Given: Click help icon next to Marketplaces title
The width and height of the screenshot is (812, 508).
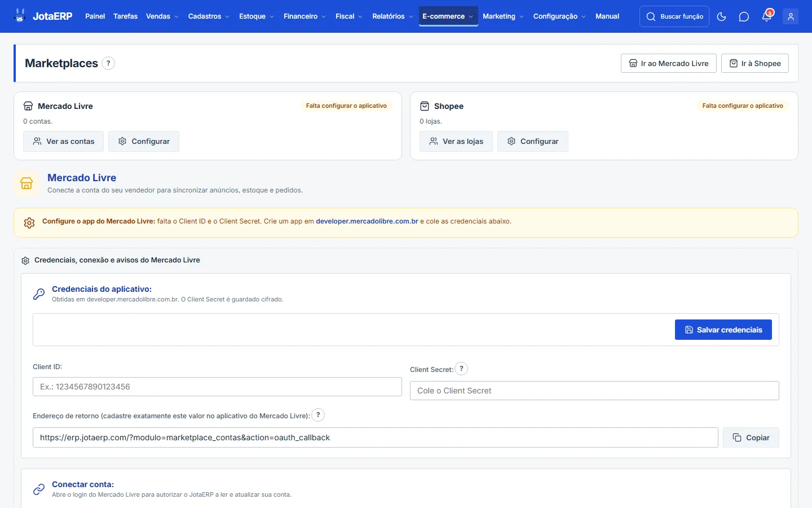Looking at the screenshot, I should pyautogui.click(x=108, y=63).
